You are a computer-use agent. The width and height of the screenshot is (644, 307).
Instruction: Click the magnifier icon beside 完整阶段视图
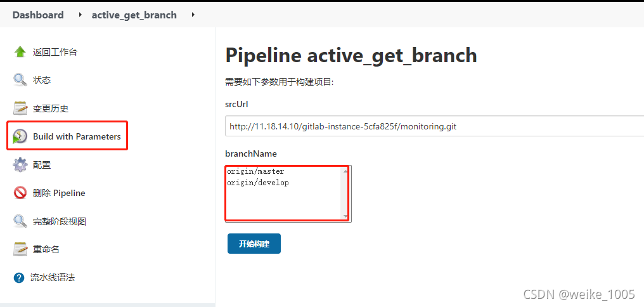click(x=20, y=221)
